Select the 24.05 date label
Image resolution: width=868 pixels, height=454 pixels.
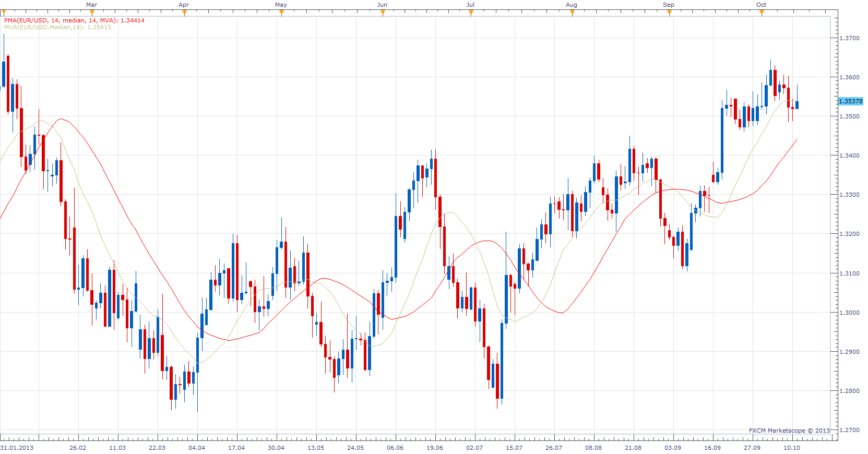point(355,448)
